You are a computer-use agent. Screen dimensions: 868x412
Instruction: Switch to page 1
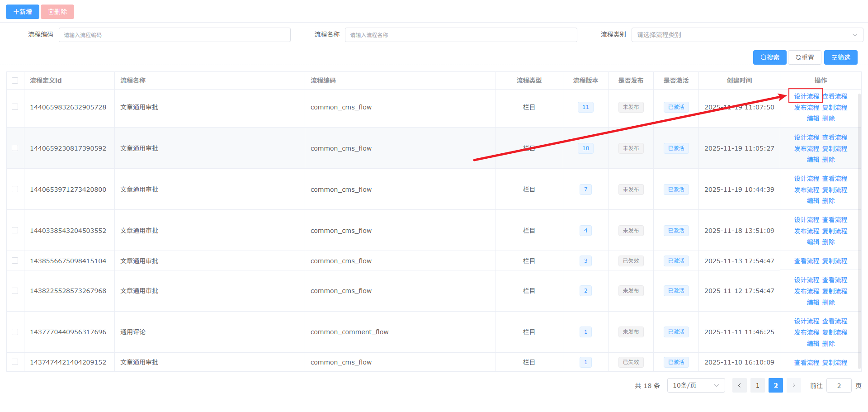[x=757, y=385]
